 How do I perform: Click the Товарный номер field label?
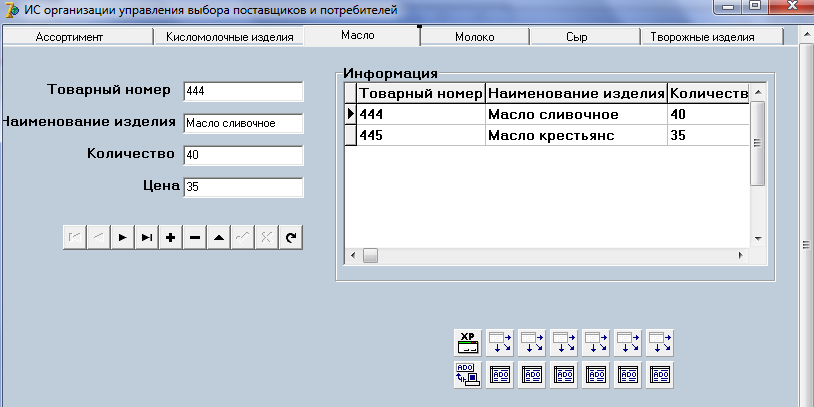click(x=108, y=90)
